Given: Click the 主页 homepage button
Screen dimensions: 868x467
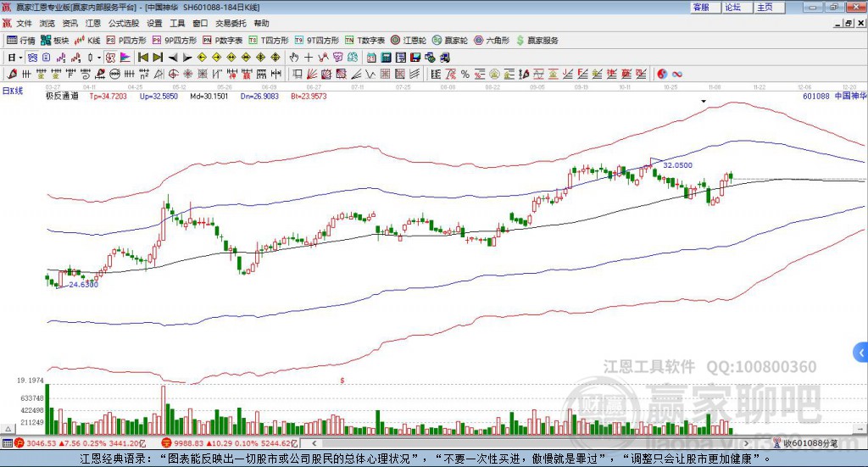Looking at the screenshot, I should (x=769, y=7).
